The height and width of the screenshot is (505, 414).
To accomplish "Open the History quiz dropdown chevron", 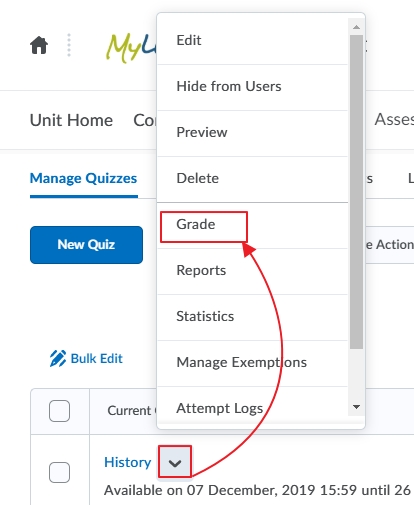I will [175, 463].
